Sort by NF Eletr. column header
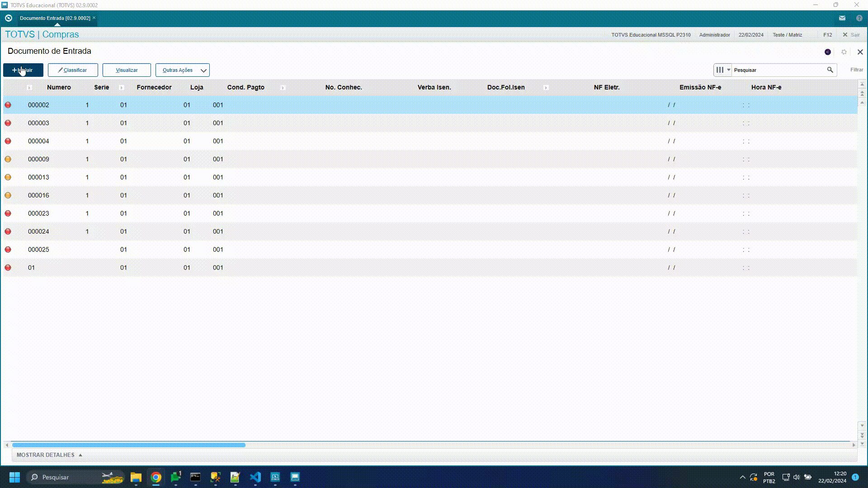Screen dimensions: 868x488 click(x=607, y=87)
